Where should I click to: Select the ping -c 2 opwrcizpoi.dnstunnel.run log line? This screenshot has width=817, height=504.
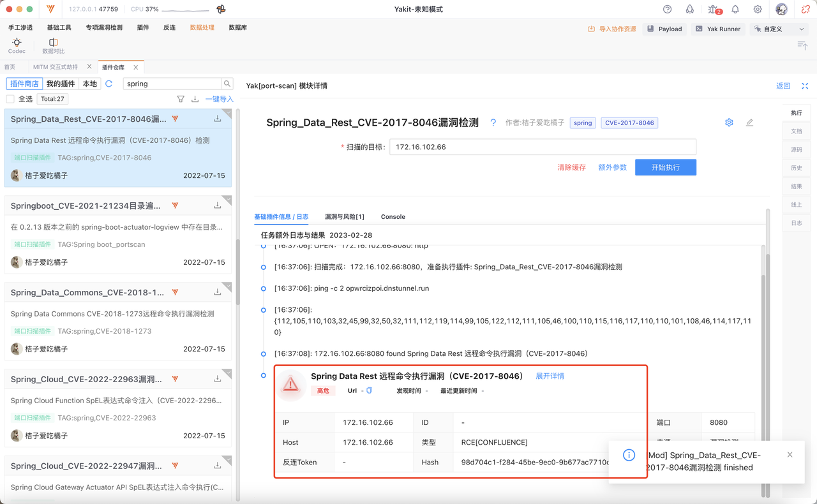pyautogui.click(x=352, y=288)
